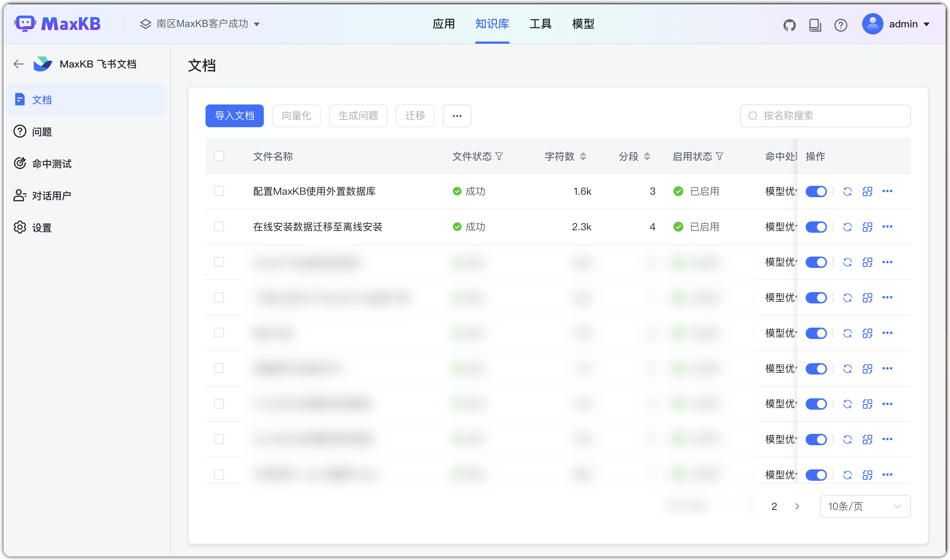Click grid settings icon in last row

(x=868, y=475)
